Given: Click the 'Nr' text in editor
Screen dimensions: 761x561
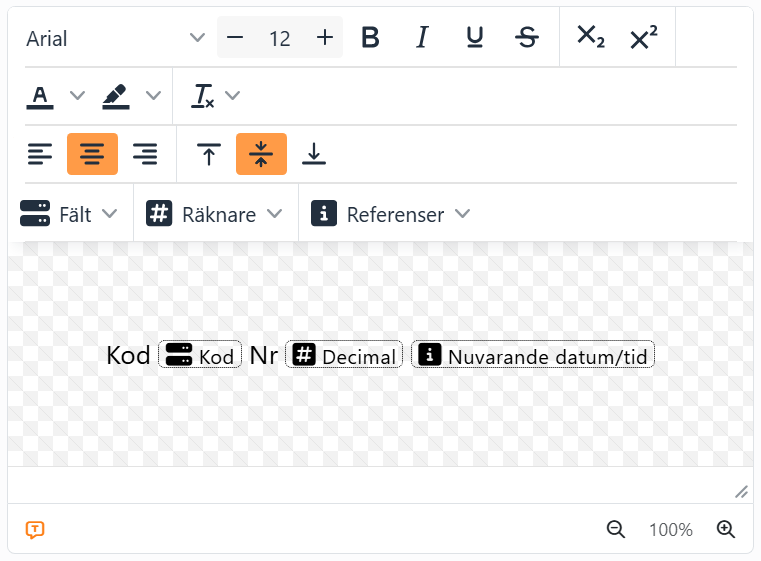Looking at the screenshot, I should pyautogui.click(x=264, y=356).
